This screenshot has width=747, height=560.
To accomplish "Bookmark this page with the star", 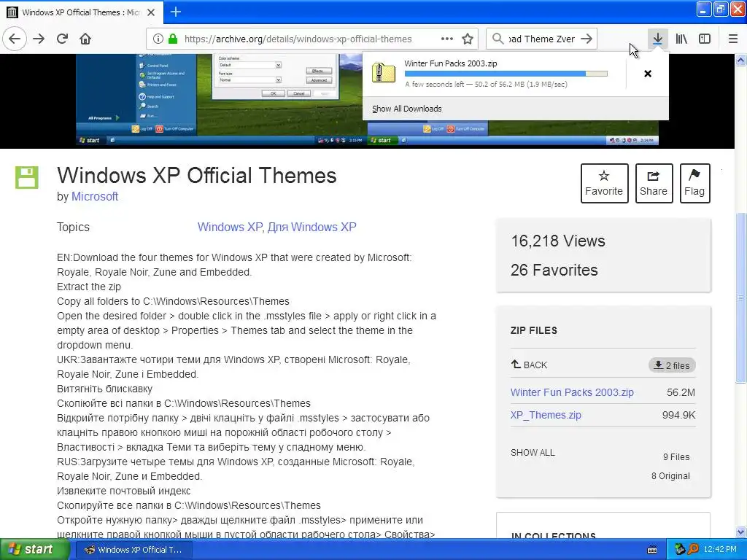I will coord(468,39).
